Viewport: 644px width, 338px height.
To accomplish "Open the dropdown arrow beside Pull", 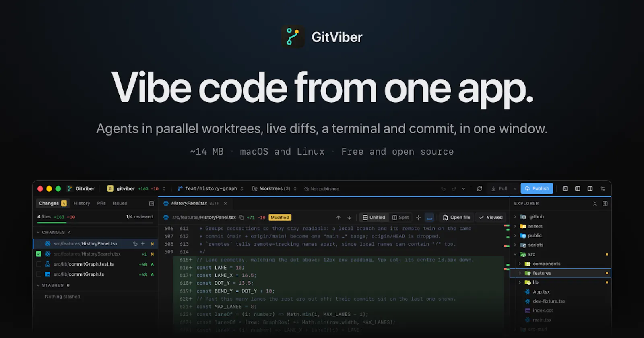I will pos(515,189).
